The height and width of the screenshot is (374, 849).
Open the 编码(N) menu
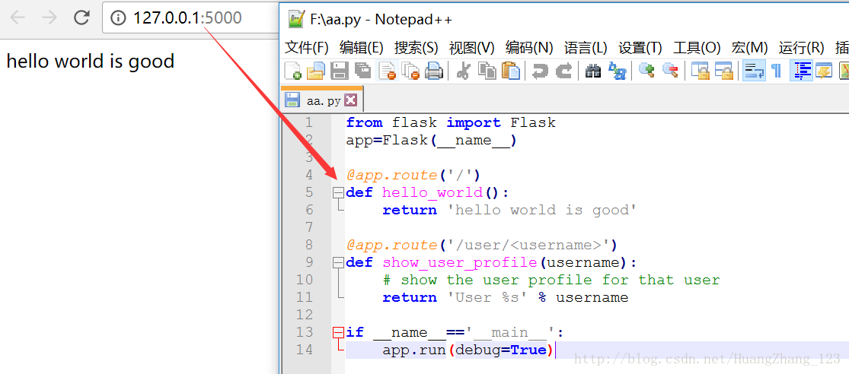(x=529, y=48)
